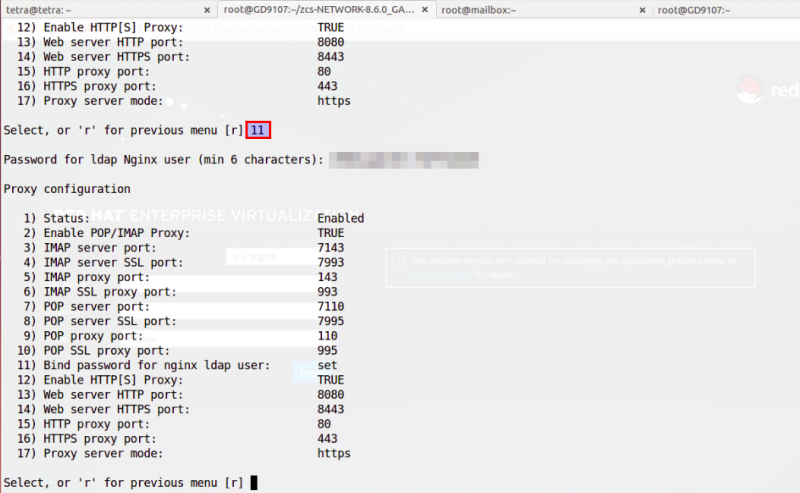The image size is (800, 493).
Task: Click the port value '7110'
Action: pyautogui.click(x=331, y=307)
